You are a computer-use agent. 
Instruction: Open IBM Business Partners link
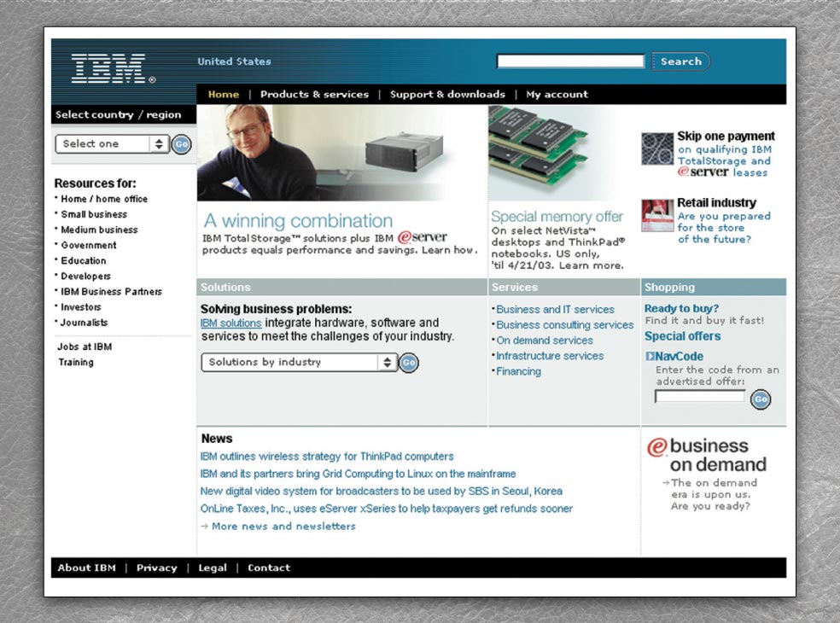point(111,292)
